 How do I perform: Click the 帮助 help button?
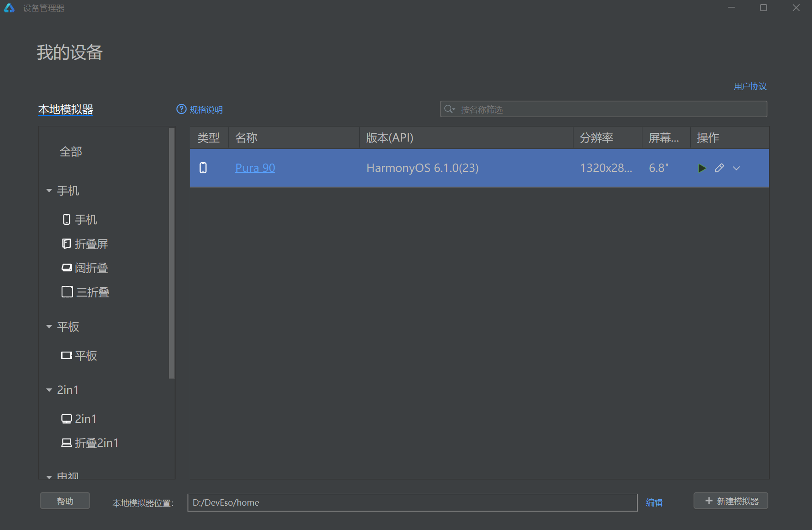[x=65, y=501]
